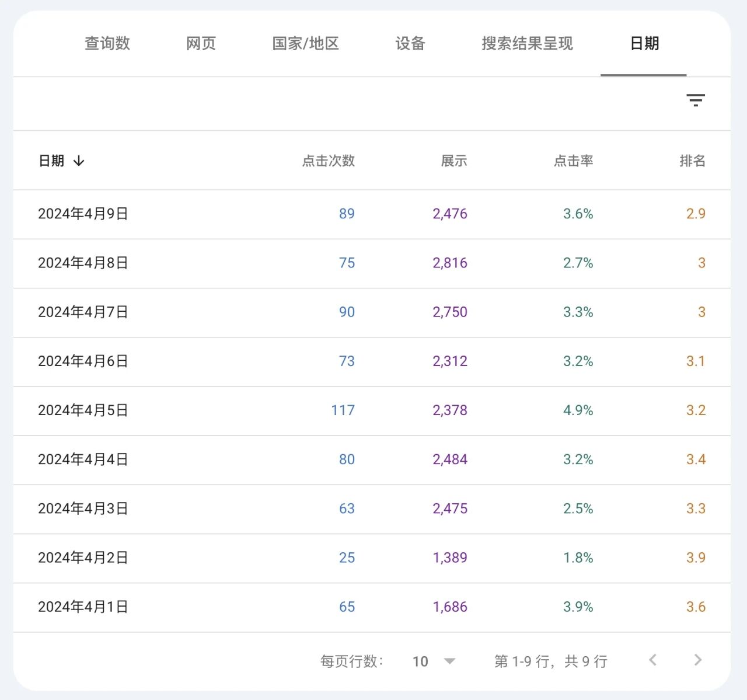Click clicks value 90

pos(347,312)
